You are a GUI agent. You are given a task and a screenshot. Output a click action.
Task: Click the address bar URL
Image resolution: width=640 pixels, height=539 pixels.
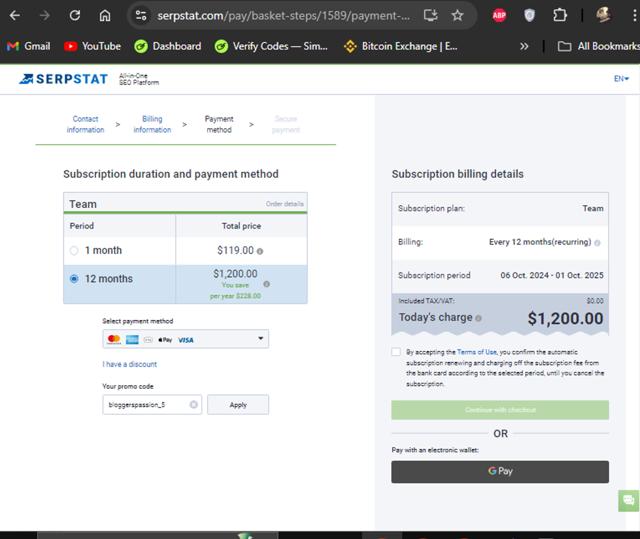coord(283,16)
